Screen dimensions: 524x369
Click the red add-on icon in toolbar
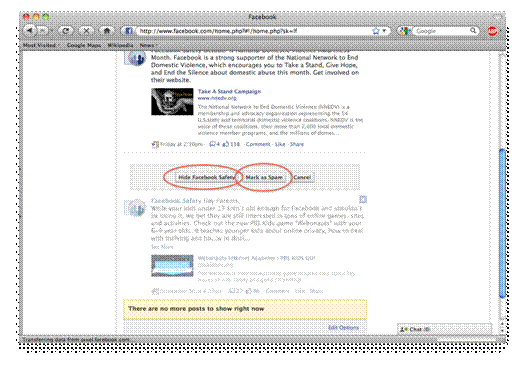(492, 31)
